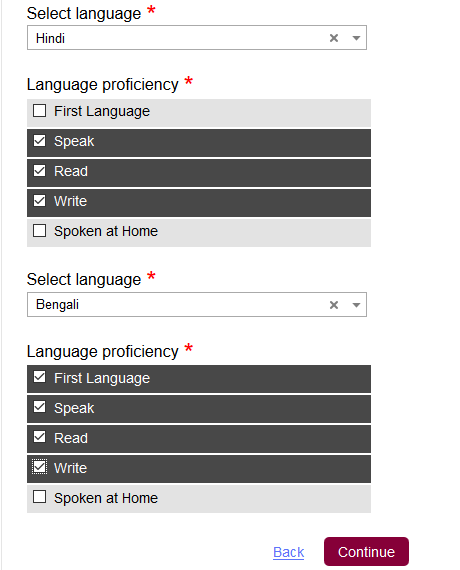The image size is (460, 570).
Task: Uncheck the focused Write checkbox for Bengali
Action: point(39,467)
